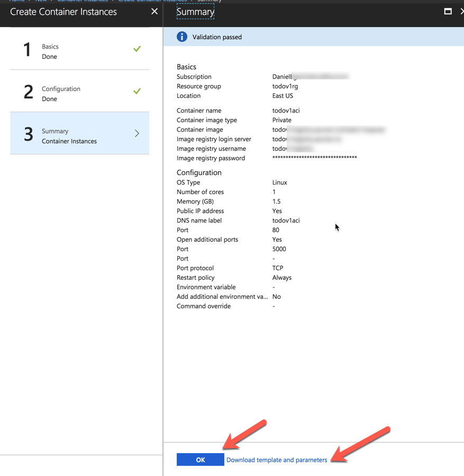464x476 pixels.
Task: Open step 1 Basics
Action: 79,49
